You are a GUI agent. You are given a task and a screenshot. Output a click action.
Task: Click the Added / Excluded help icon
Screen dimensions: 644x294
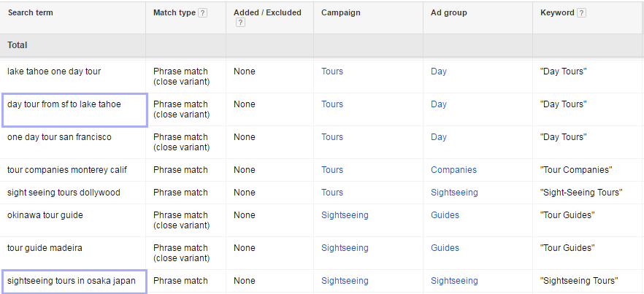pyautogui.click(x=241, y=23)
